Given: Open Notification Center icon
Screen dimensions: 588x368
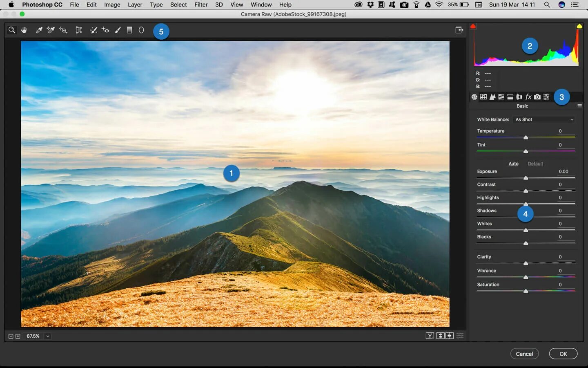Looking at the screenshot, I should coord(575,4).
